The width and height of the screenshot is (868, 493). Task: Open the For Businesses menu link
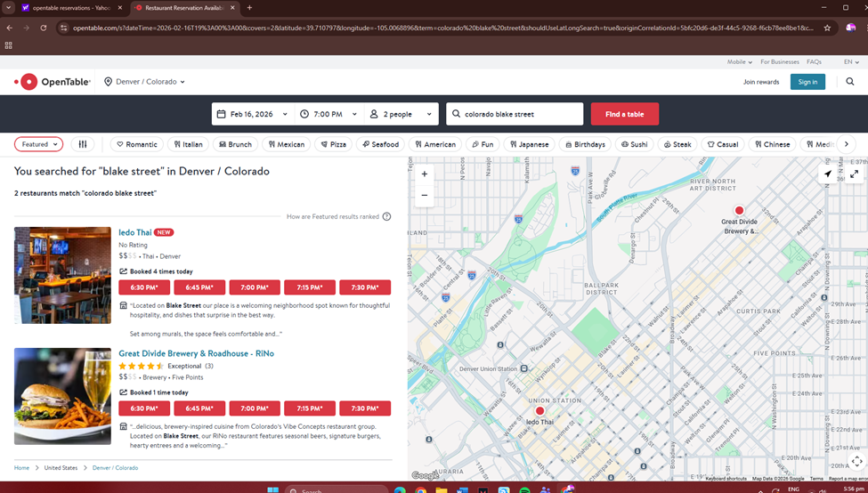(x=780, y=62)
